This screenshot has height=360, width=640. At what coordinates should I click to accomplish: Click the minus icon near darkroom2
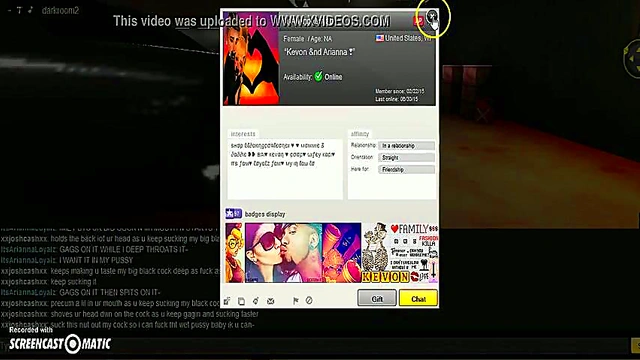[x=9, y=10]
